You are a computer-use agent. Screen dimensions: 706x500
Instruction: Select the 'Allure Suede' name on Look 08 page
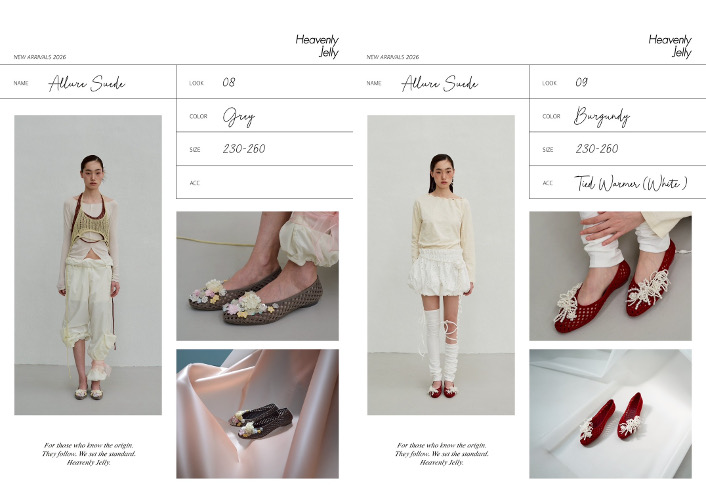pos(86,83)
